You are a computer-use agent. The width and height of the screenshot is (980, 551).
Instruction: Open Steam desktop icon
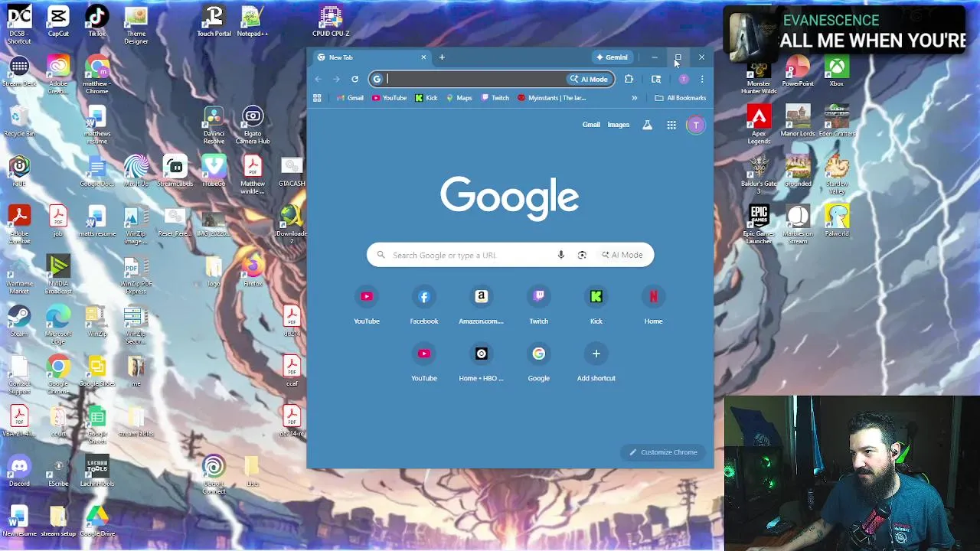click(x=19, y=321)
